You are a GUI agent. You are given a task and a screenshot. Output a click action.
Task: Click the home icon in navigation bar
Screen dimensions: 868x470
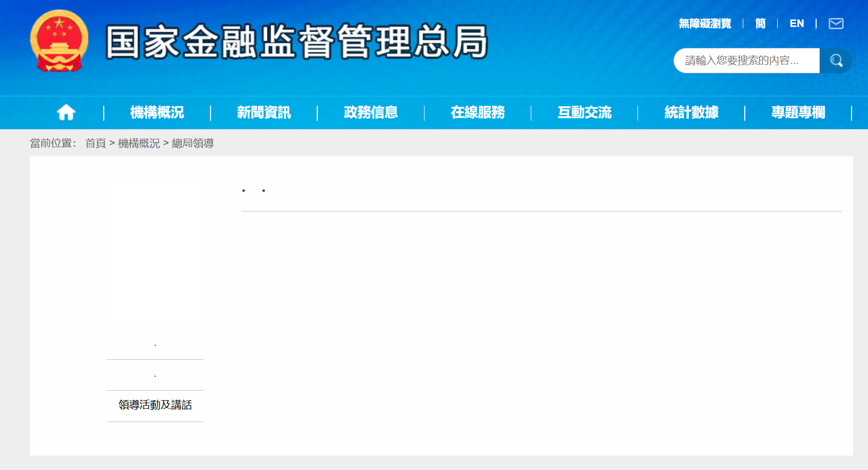[66, 112]
